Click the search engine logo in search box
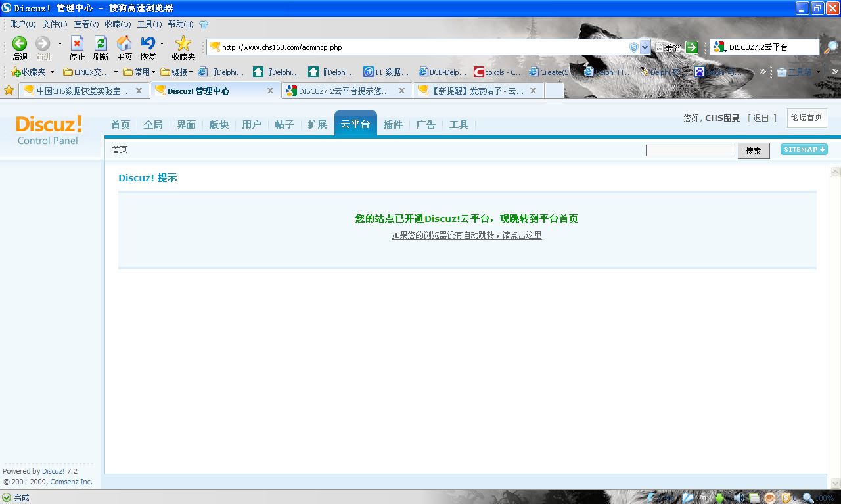The height and width of the screenshot is (504, 841). [x=719, y=47]
